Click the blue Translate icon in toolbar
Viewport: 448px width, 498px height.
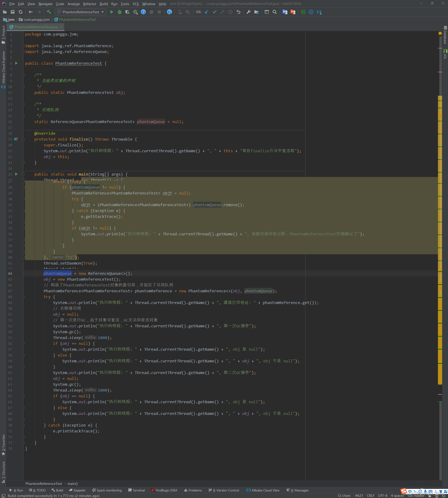click(285, 12)
